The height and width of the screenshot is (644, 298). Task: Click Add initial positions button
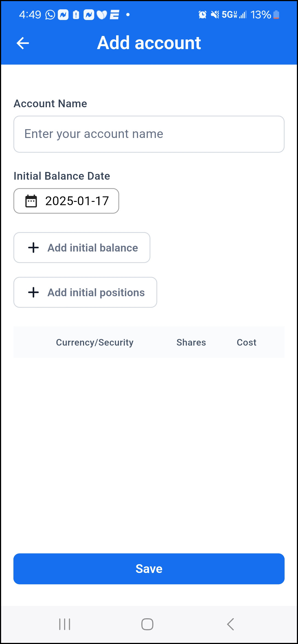[x=85, y=292]
